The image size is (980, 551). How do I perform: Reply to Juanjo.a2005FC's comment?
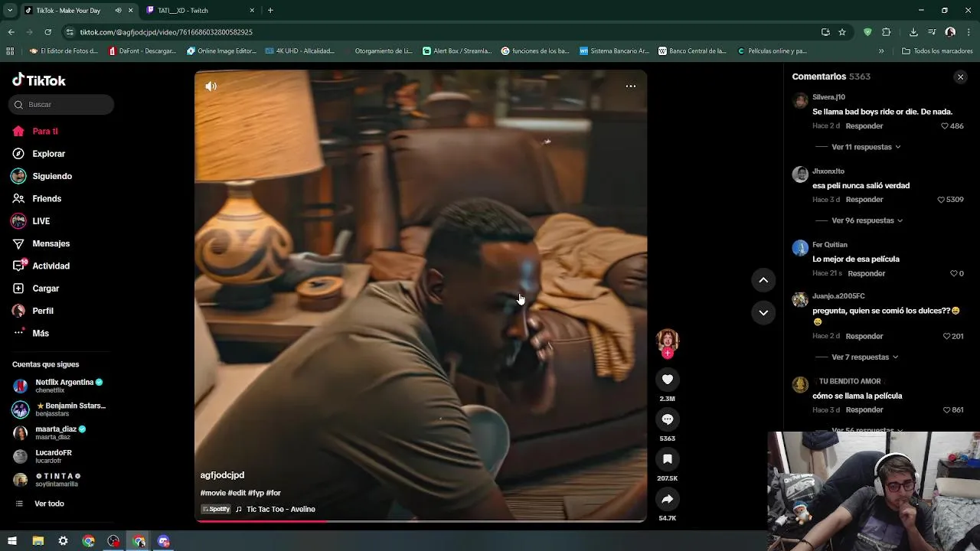point(864,336)
